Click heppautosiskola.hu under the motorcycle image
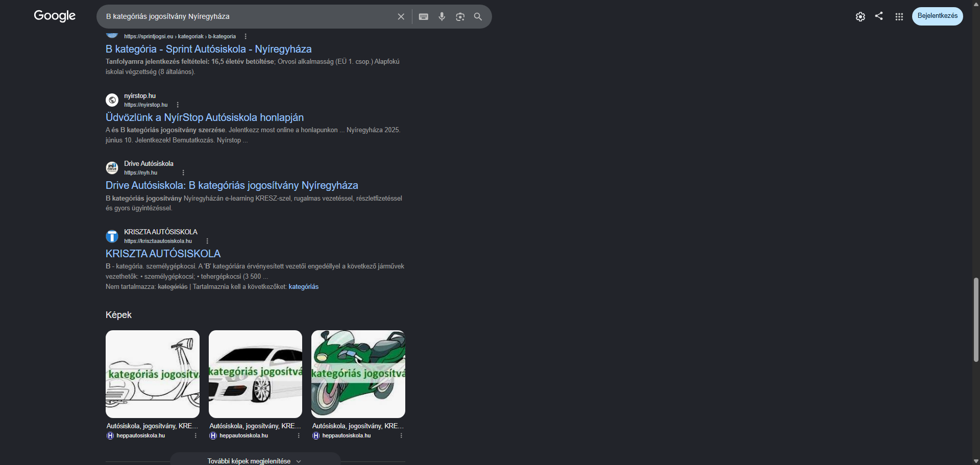Image resolution: width=980 pixels, height=465 pixels. [x=347, y=436]
